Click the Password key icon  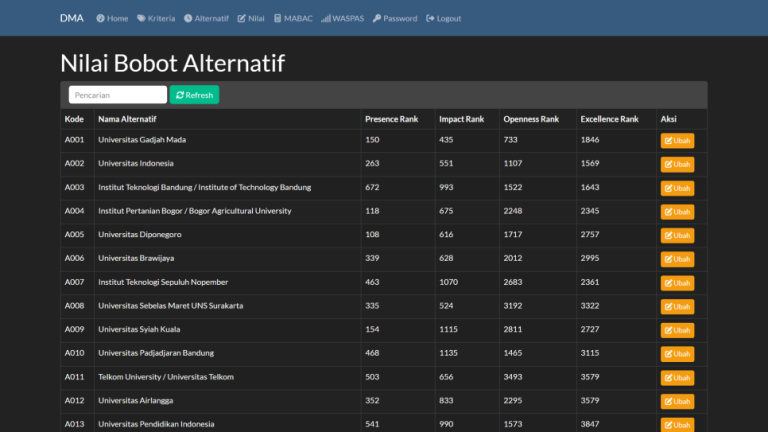click(377, 18)
